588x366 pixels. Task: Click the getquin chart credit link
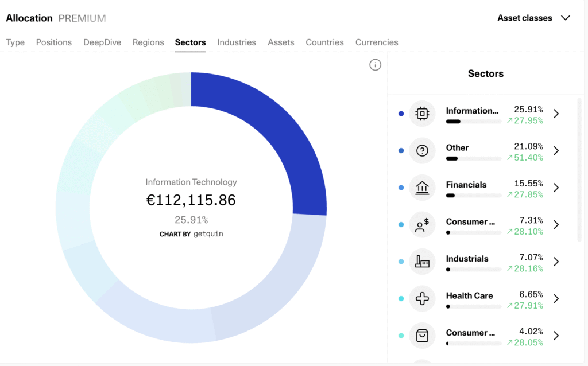pyautogui.click(x=208, y=234)
